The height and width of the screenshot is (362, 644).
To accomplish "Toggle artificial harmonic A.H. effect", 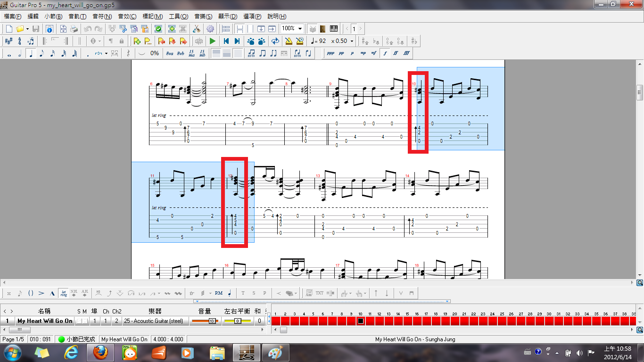I will [85, 293].
